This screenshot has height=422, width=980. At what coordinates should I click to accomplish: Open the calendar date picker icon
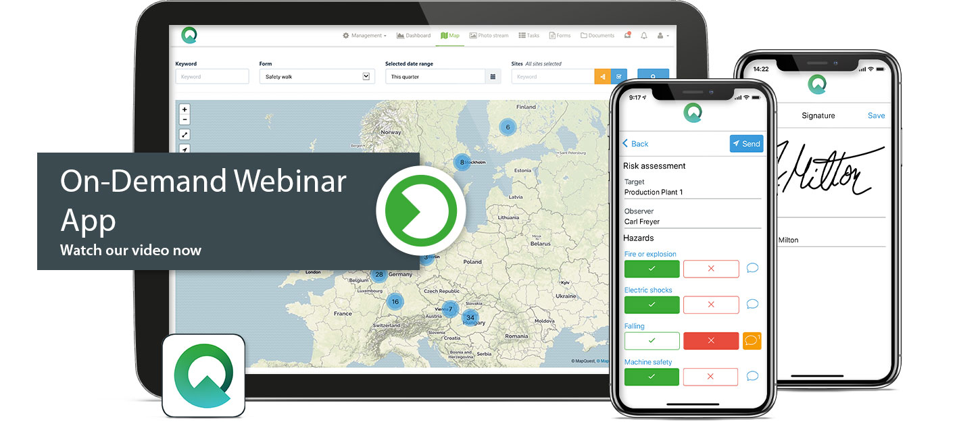pyautogui.click(x=493, y=77)
